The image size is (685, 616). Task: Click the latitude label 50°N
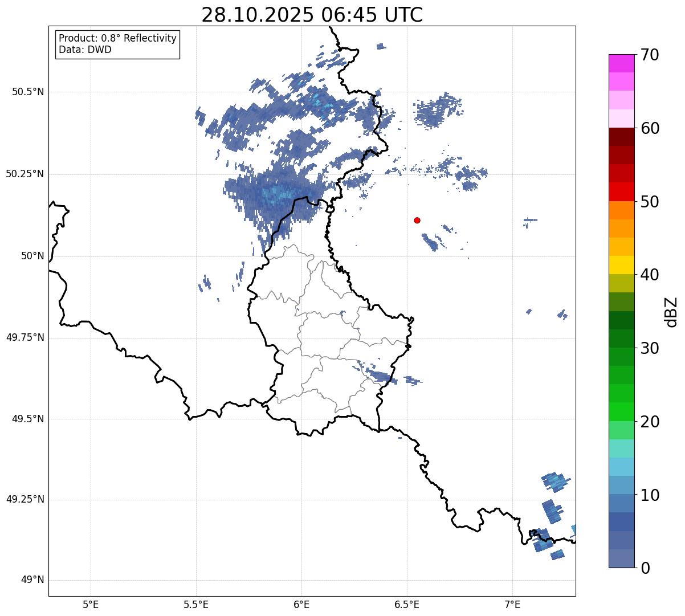32,256
